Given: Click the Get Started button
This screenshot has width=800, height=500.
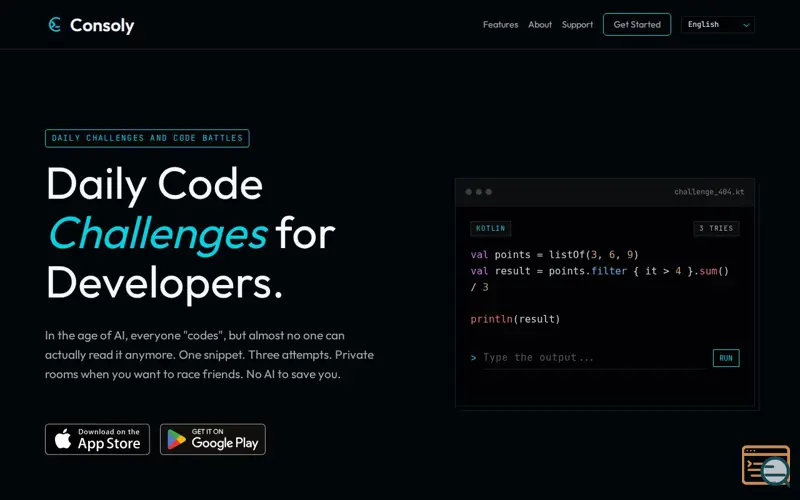Looking at the screenshot, I should coord(637,24).
